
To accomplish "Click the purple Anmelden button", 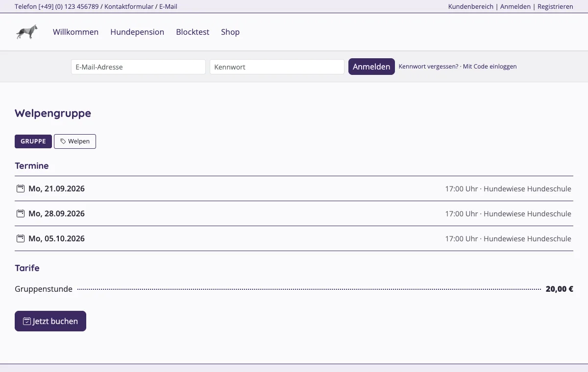I will coord(371,67).
